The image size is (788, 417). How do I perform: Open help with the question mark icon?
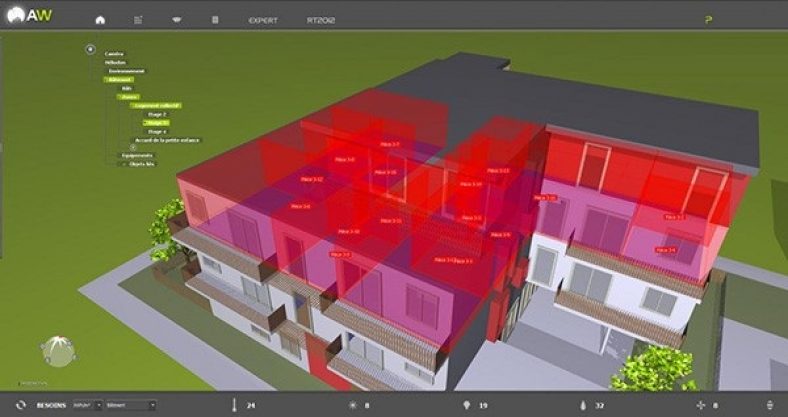[709, 20]
